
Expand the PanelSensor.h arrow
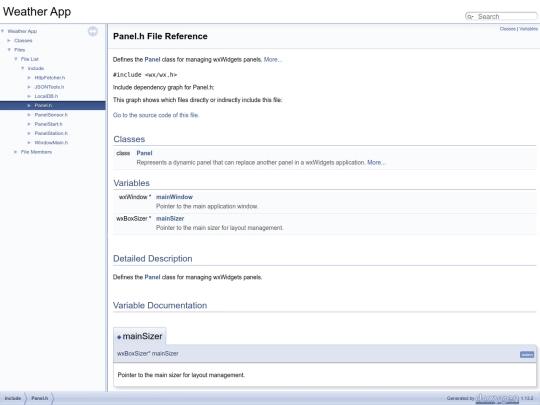[x=29, y=115]
